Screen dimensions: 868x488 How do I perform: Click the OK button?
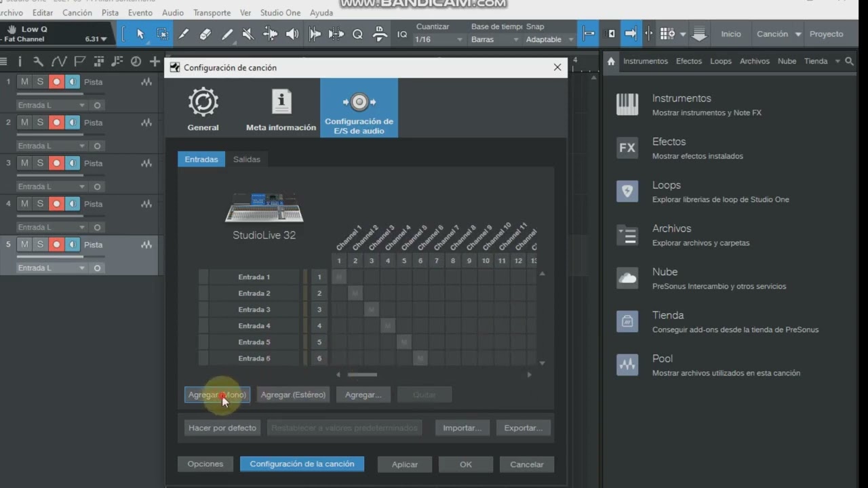(x=465, y=464)
